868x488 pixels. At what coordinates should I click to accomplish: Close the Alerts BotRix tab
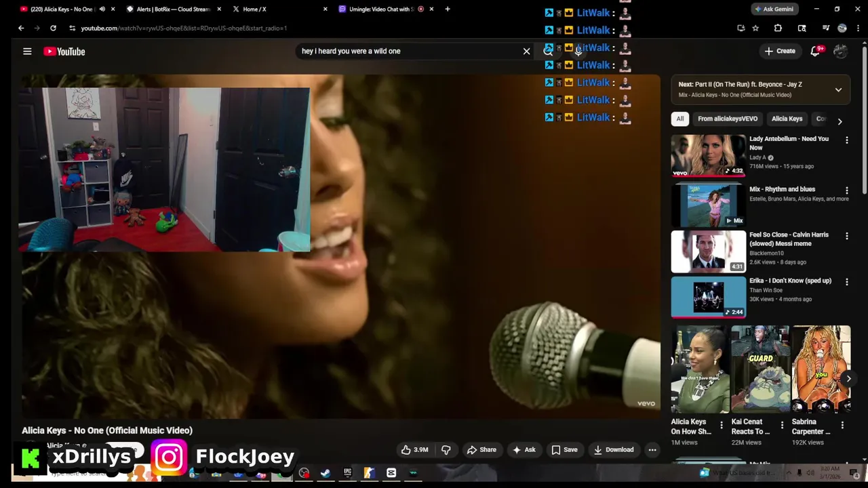(219, 9)
